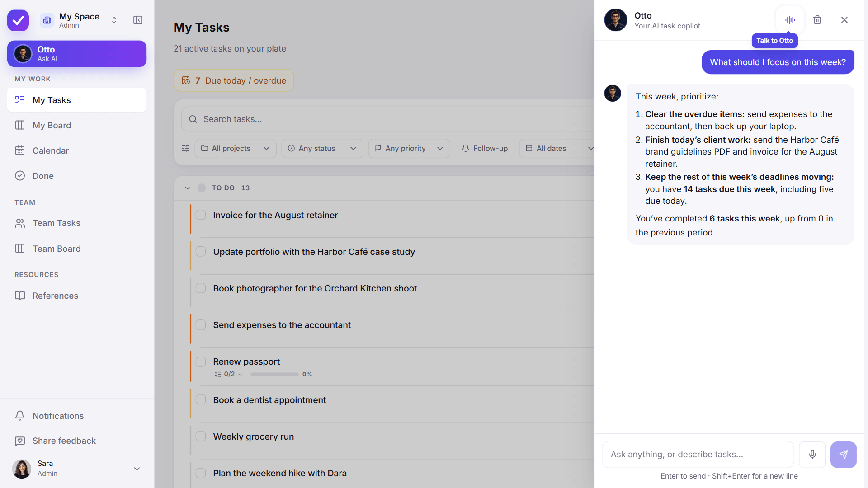Check off Book photographer for Orchard Kitchen
868x488 pixels.
[201, 288]
